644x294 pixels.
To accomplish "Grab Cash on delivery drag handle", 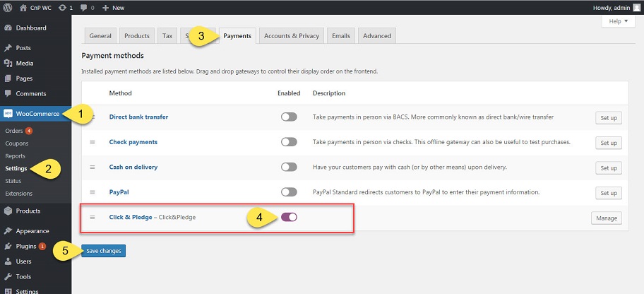I will [x=93, y=167].
